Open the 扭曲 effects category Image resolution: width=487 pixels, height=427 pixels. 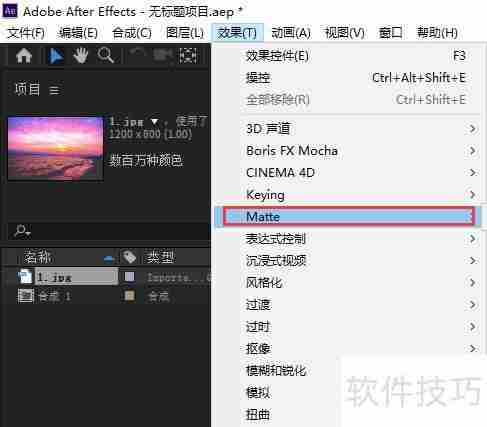click(258, 415)
